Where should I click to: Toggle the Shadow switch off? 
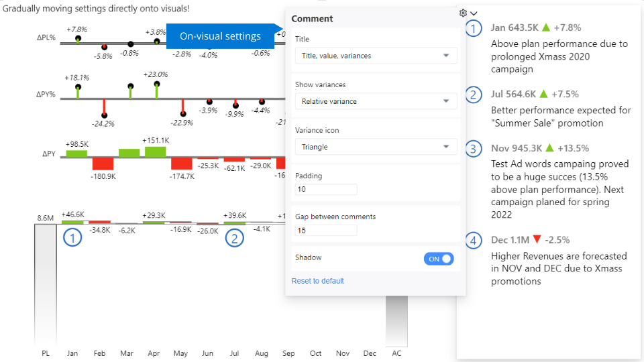[x=439, y=259]
